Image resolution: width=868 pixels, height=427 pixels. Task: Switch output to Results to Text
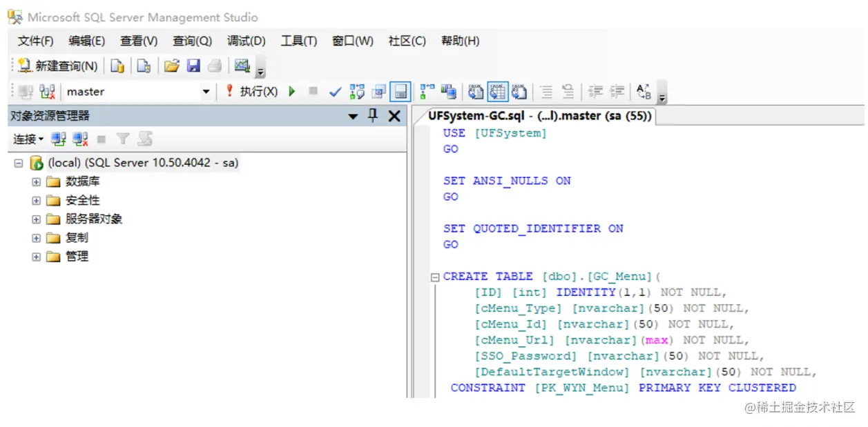point(476,92)
